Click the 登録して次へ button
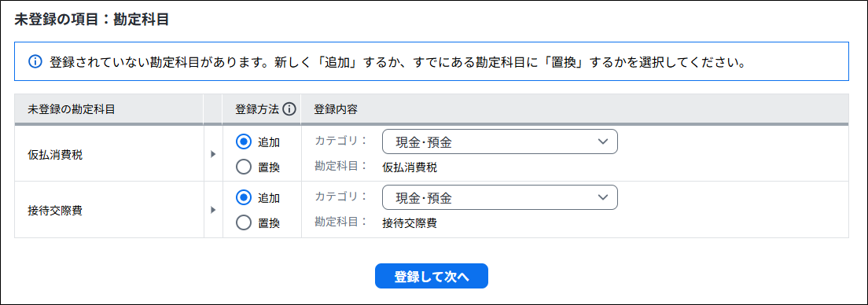This screenshot has height=305, width=868. 431,276
